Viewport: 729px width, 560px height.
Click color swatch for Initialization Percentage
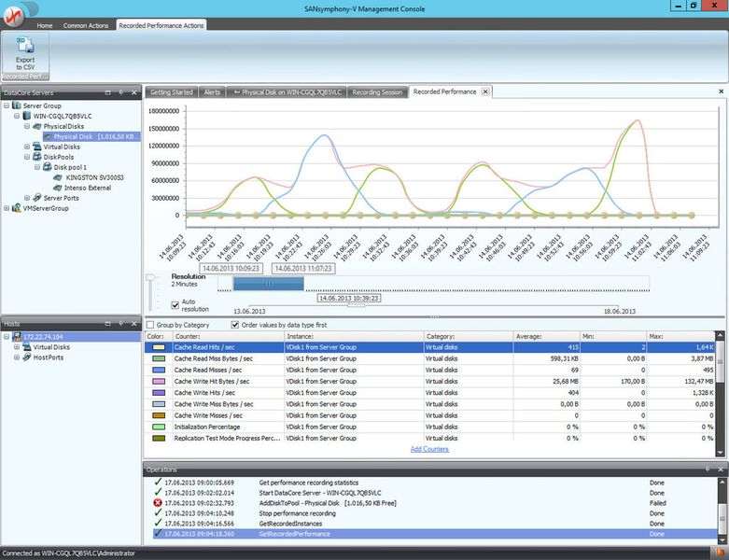tap(159, 427)
